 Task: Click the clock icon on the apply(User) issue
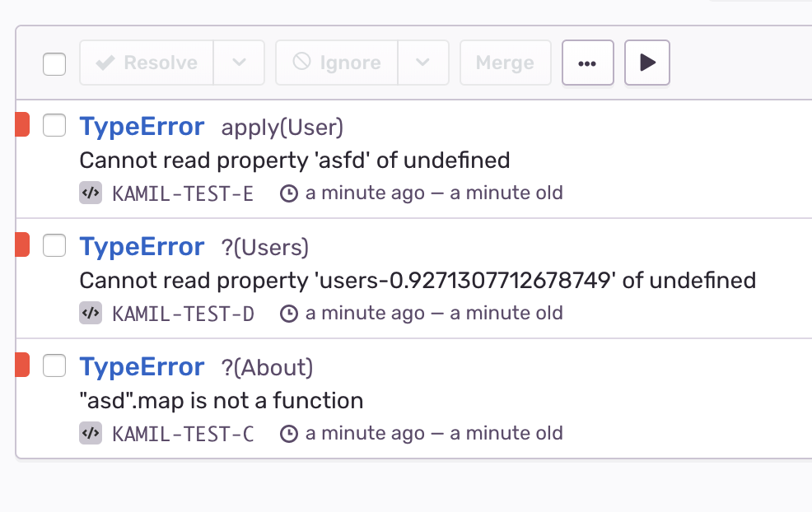[x=288, y=193]
